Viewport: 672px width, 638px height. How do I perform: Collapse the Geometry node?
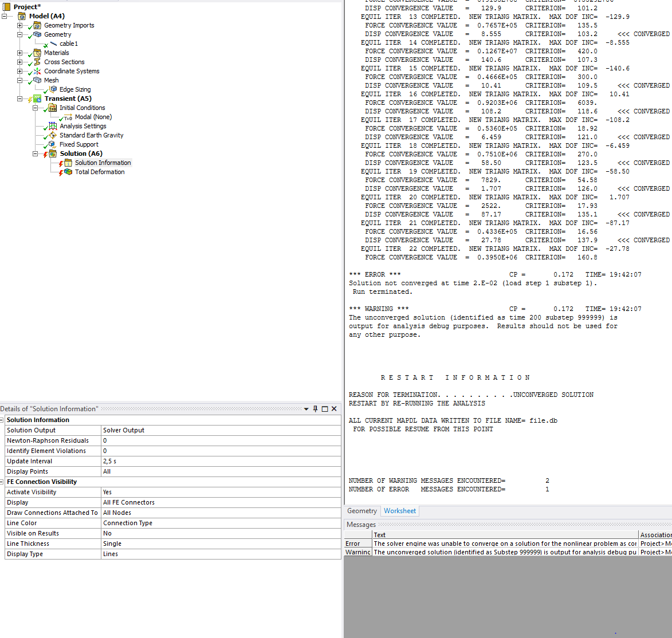(19, 35)
